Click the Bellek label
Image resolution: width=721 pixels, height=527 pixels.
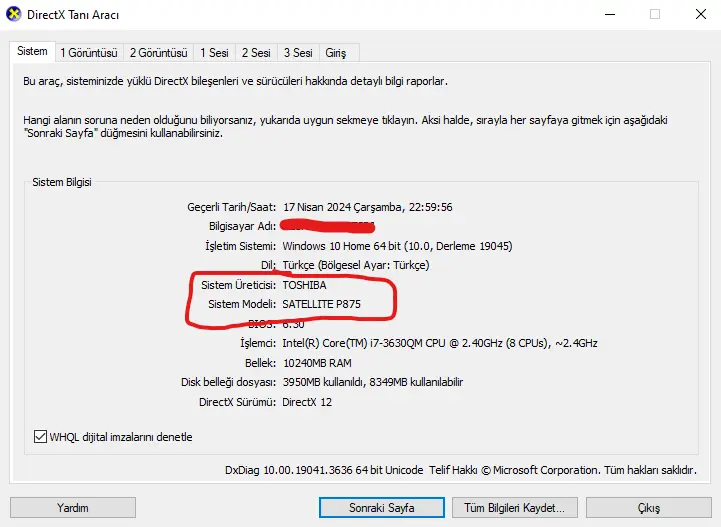(x=260, y=363)
